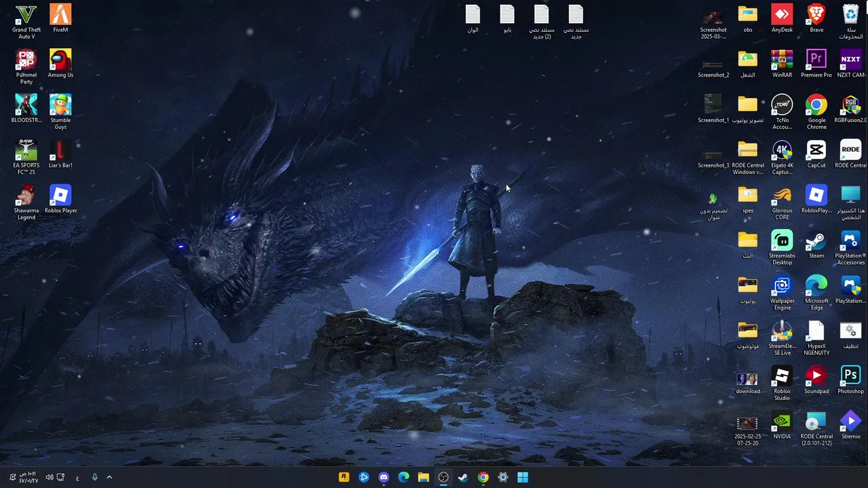Select the Steam desktop shortcut

(816, 244)
